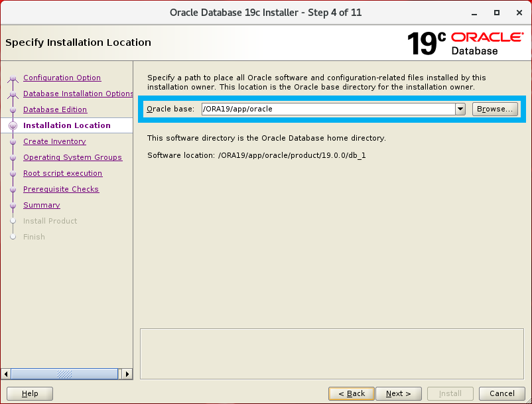Go to Root script execution step

click(63, 173)
